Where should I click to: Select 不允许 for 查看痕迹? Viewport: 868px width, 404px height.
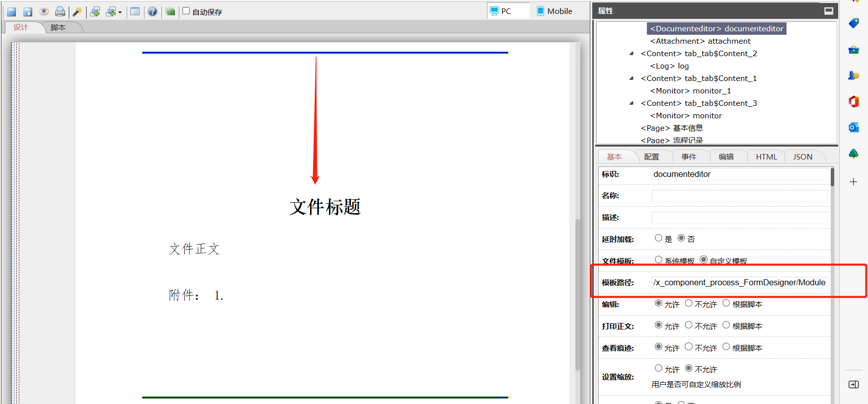[689, 346]
